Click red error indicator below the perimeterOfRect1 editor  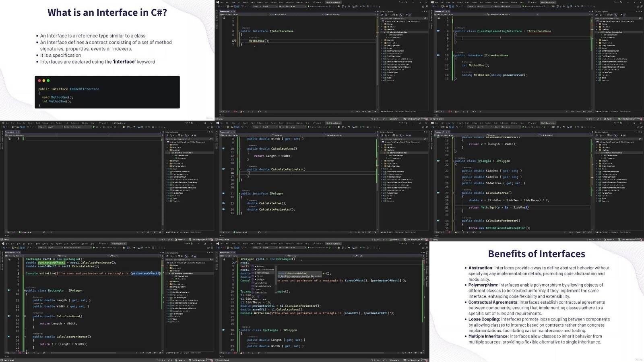tap(20, 353)
